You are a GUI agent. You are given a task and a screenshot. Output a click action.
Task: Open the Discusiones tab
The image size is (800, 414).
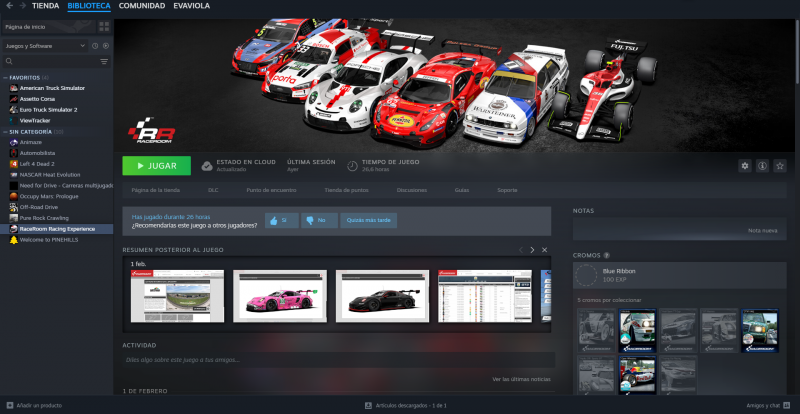pyautogui.click(x=412, y=190)
